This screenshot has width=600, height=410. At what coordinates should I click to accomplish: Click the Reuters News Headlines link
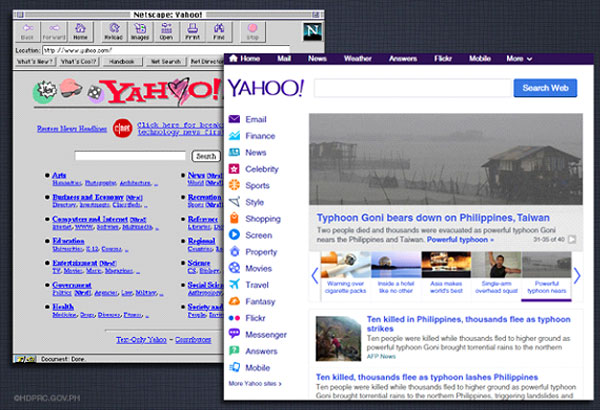[x=72, y=129]
